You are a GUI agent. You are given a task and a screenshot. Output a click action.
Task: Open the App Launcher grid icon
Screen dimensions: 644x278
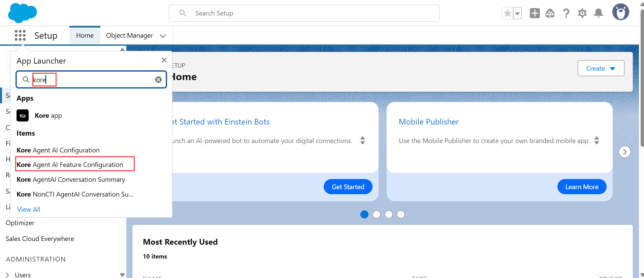point(20,35)
